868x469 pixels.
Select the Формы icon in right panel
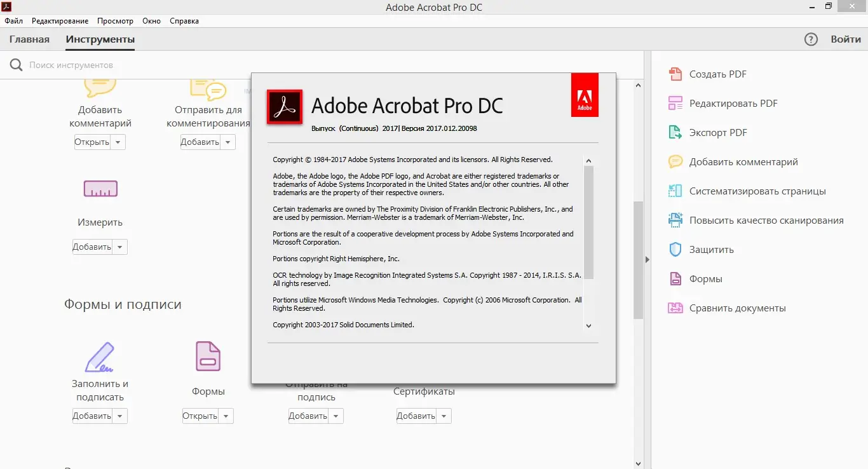[x=675, y=279]
